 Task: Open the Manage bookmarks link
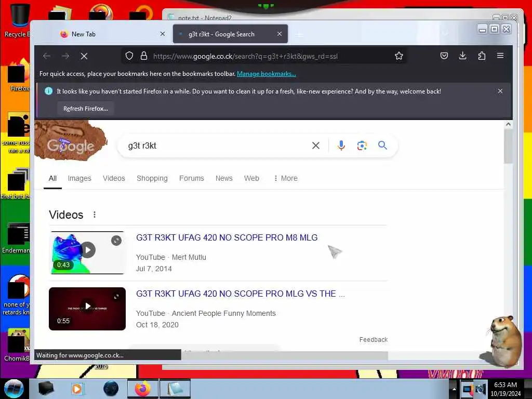tap(267, 74)
